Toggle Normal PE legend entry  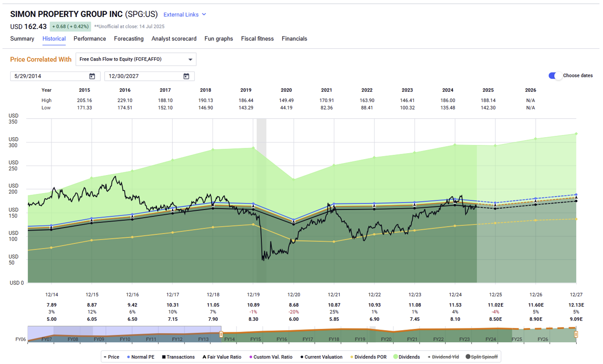(140, 357)
